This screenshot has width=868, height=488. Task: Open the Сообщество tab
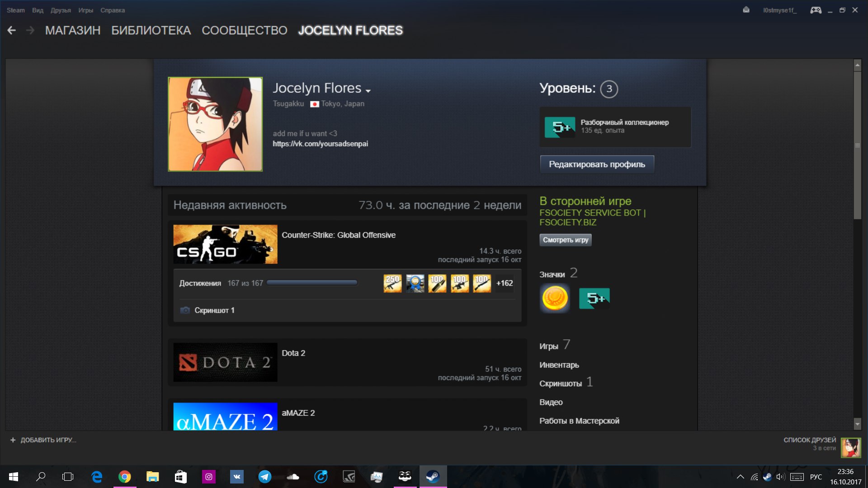point(245,30)
